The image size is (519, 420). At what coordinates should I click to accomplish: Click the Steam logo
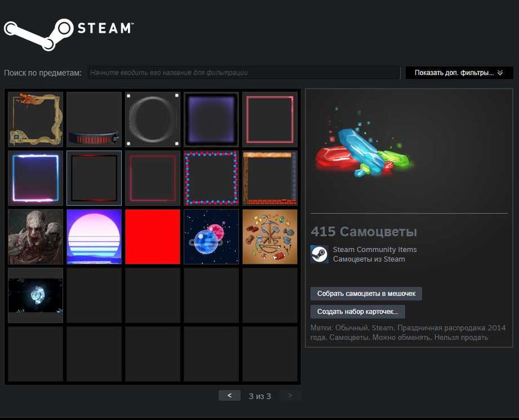(68, 34)
